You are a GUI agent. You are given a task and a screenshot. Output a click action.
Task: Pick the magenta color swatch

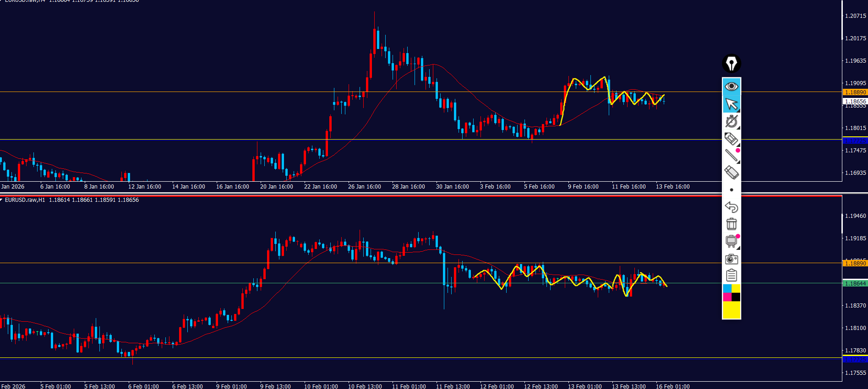[x=727, y=297]
